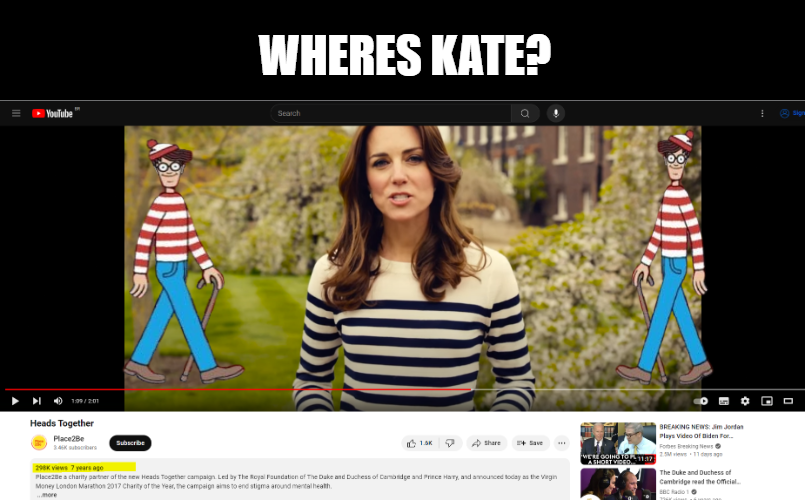Play the video with the play button
The width and height of the screenshot is (805, 500).
(x=15, y=401)
